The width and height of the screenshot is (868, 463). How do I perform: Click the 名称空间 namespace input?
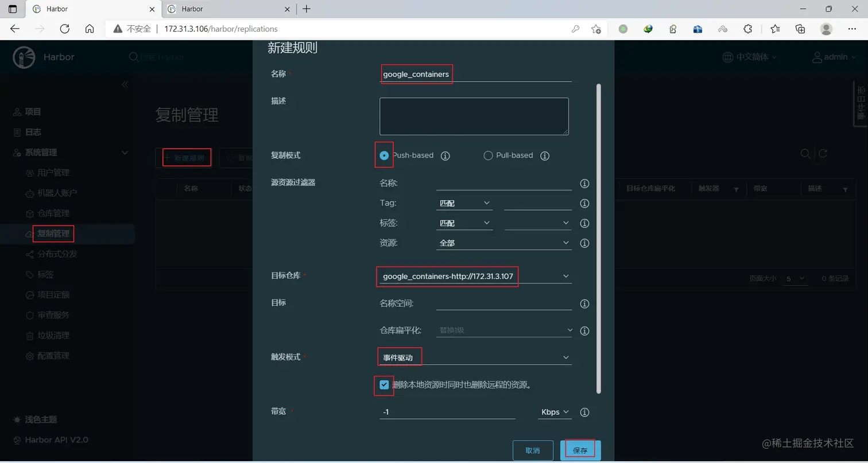pyautogui.click(x=504, y=304)
